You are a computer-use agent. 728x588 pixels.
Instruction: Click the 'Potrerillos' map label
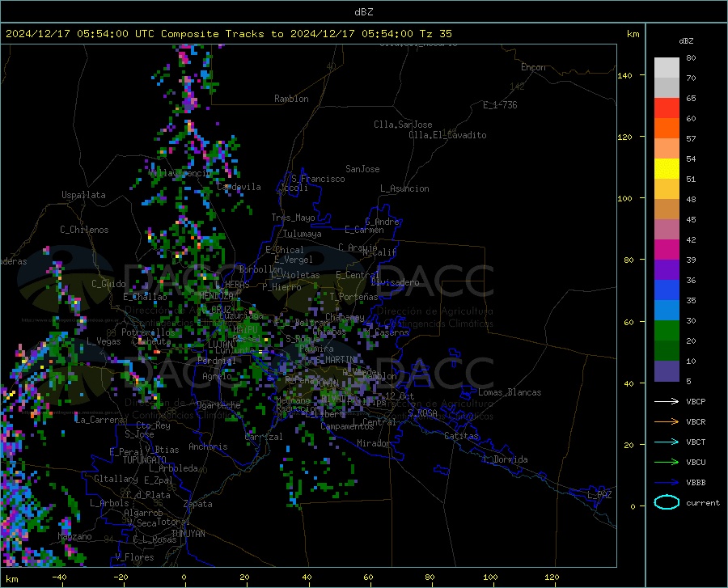point(148,332)
